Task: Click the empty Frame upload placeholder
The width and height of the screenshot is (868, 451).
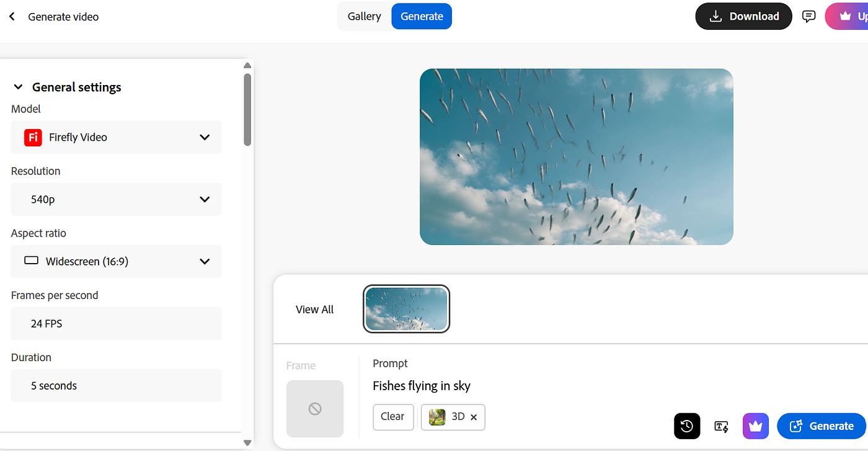Action: 314,409
